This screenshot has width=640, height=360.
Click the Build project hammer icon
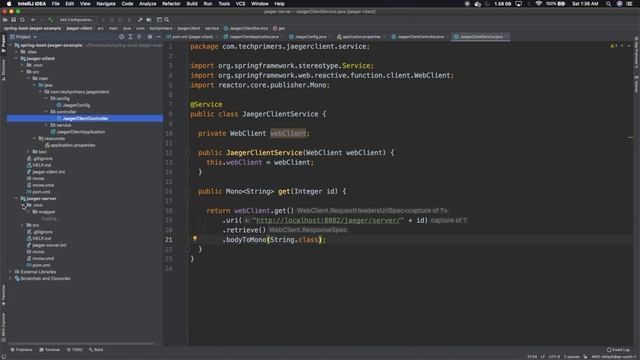pos(50,20)
